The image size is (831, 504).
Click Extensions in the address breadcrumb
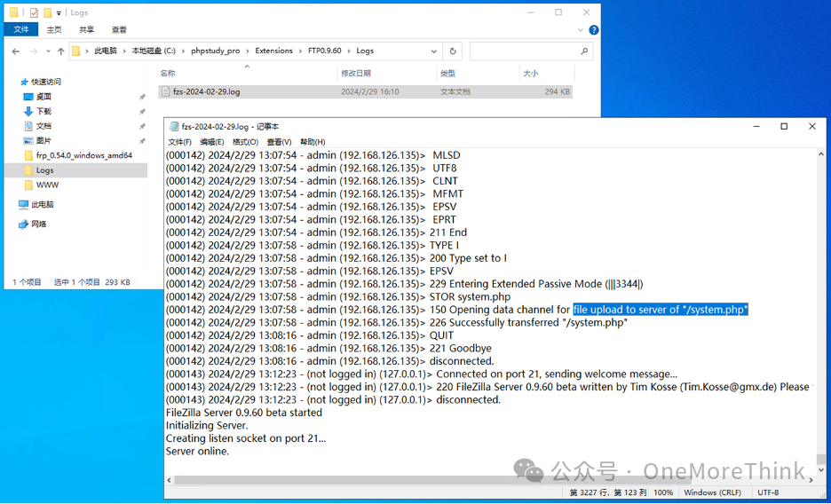tap(274, 51)
